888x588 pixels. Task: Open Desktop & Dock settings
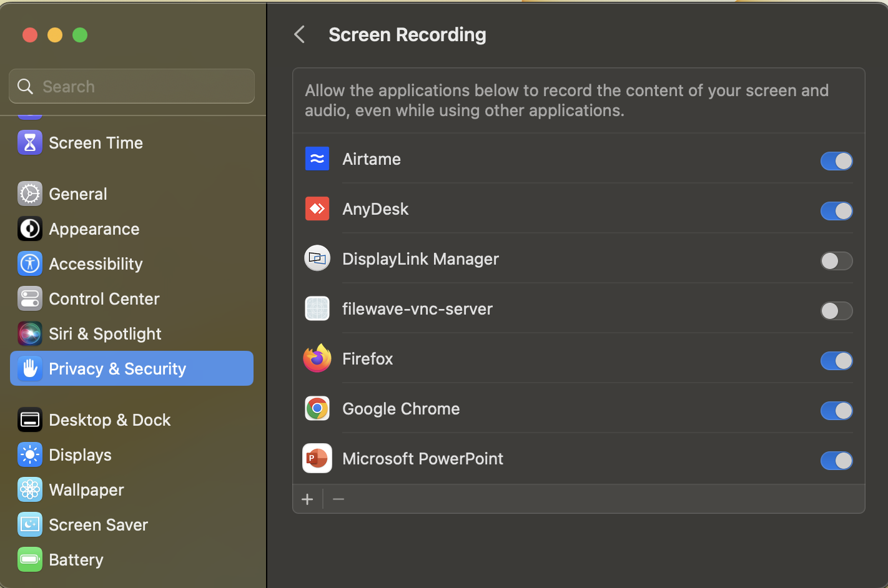click(x=132, y=420)
